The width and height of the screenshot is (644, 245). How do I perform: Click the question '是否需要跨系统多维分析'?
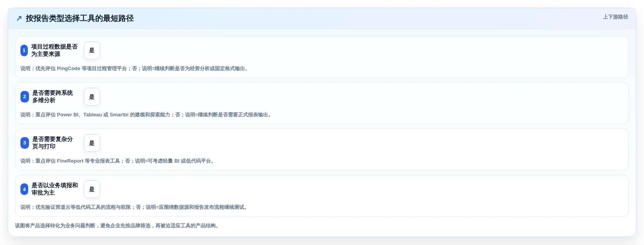(53, 97)
